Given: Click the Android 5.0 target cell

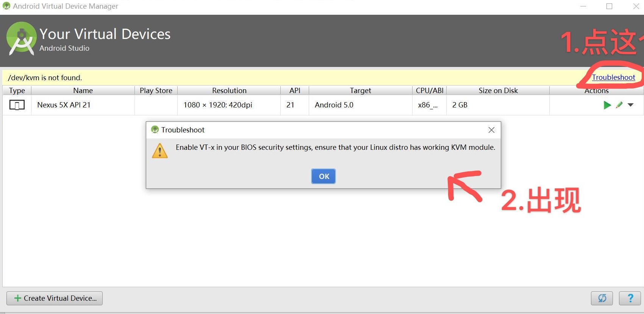Looking at the screenshot, I should click(360, 105).
